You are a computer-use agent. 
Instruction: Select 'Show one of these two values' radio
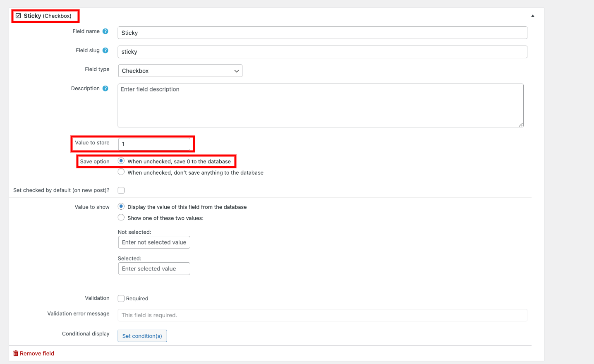tap(121, 218)
